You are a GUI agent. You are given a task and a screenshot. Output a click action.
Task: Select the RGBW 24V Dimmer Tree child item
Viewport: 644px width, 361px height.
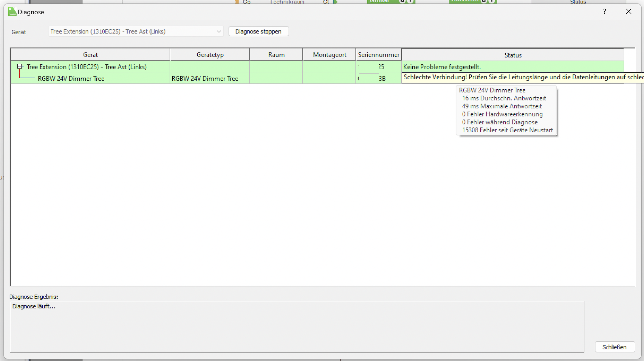pyautogui.click(x=71, y=79)
